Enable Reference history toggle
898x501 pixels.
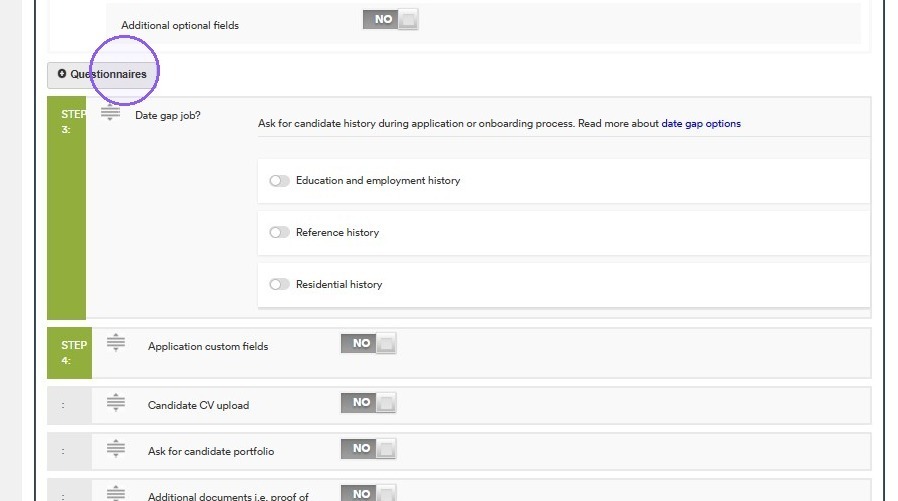point(279,232)
